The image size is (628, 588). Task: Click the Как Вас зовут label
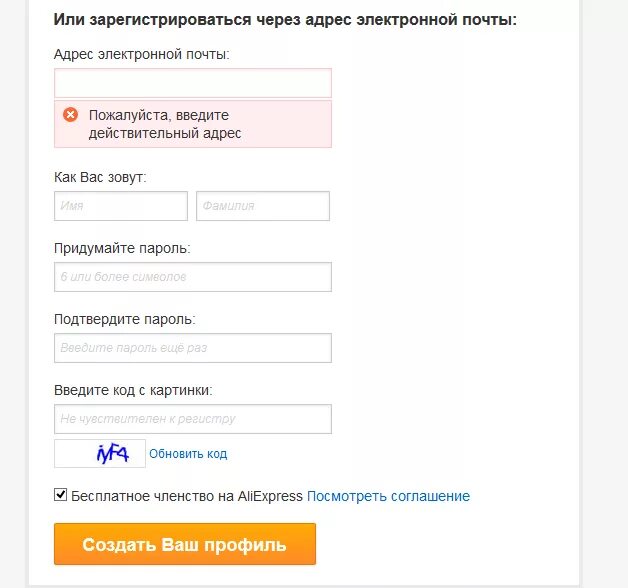[100, 177]
